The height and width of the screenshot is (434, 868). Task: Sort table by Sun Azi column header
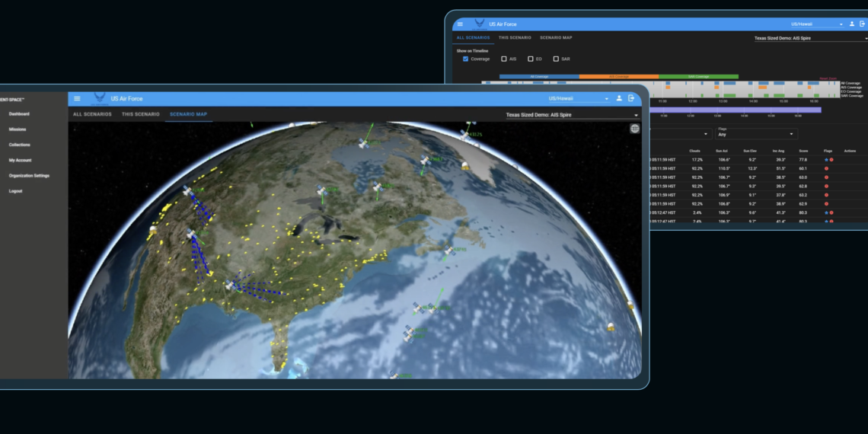click(723, 151)
